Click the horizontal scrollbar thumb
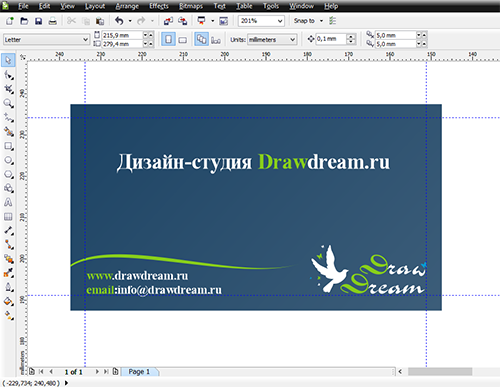This screenshot has height=387, width=500. tap(440, 371)
